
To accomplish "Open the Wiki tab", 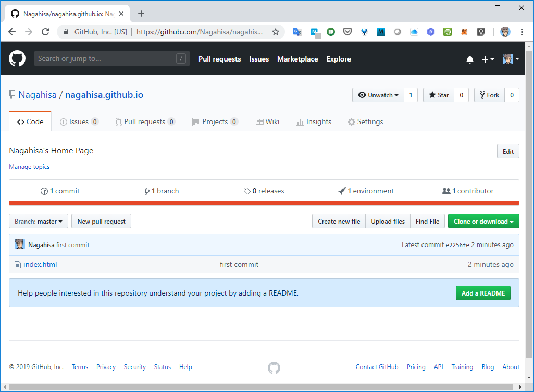I will pyautogui.click(x=267, y=121).
